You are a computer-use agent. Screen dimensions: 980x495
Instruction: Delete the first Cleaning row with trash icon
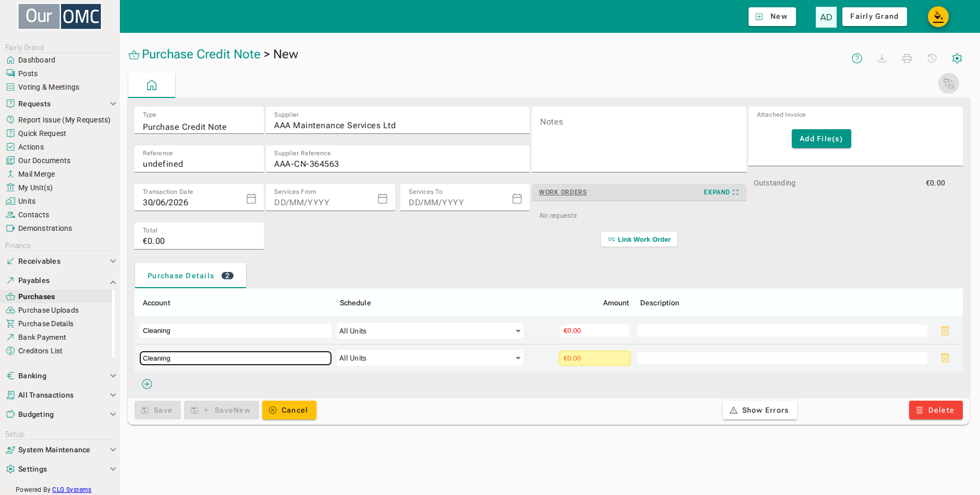(945, 331)
